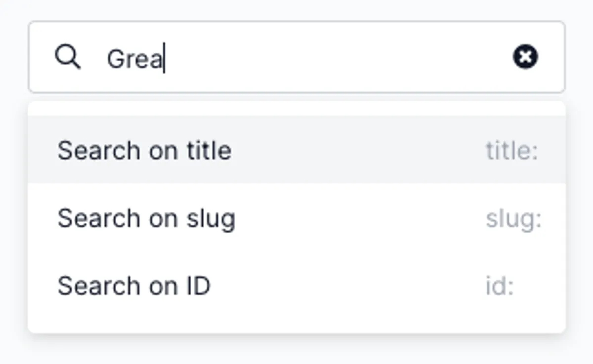Viewport: 593px width, 364px height.
Task: Click the "title:" prefix hint
Action: point(511,150)
